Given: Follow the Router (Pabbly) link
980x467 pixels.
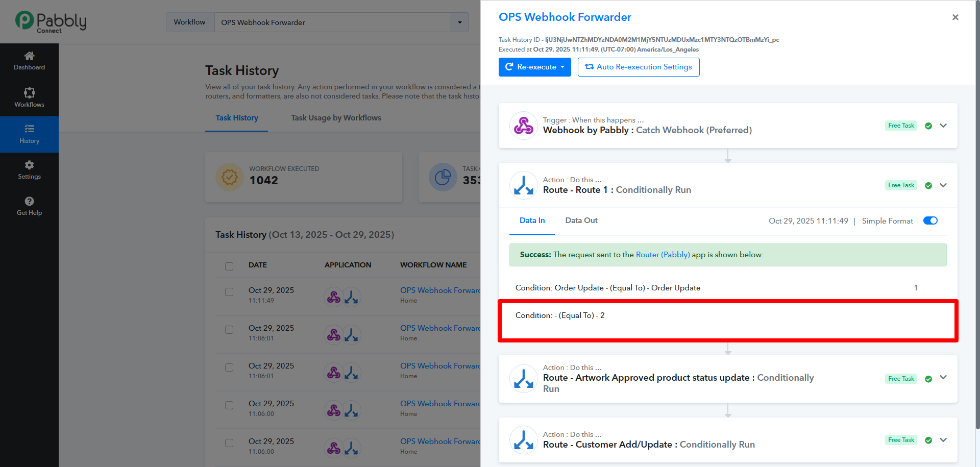Looking at the screenshot, I should click(x=663, y=255).
